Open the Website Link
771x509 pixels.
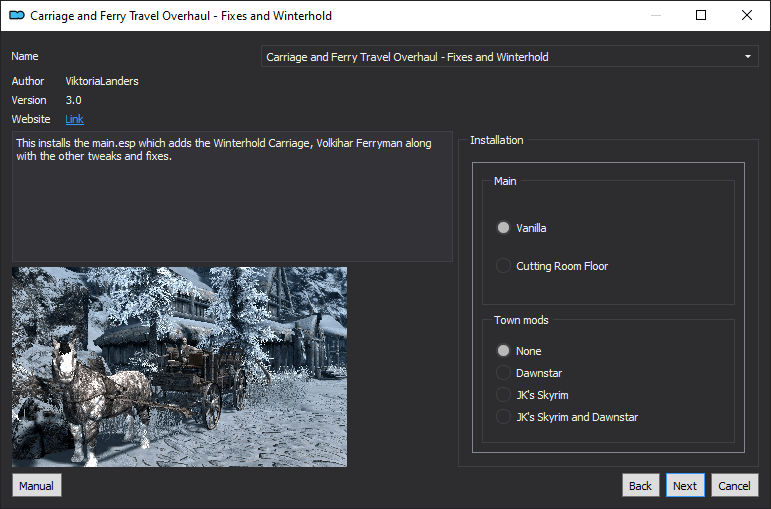click(74, 119)
